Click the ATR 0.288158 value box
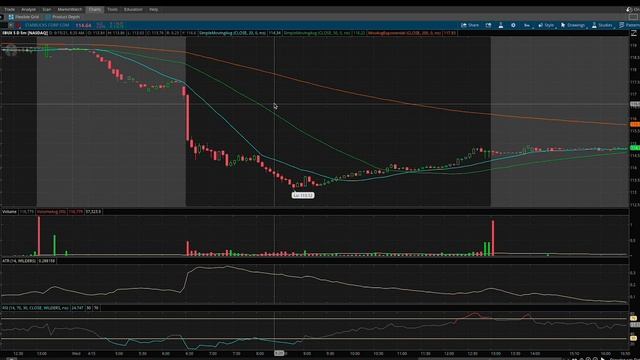Image resolution: width=640 pixels, height=360 pixels. tap(47, 260)
